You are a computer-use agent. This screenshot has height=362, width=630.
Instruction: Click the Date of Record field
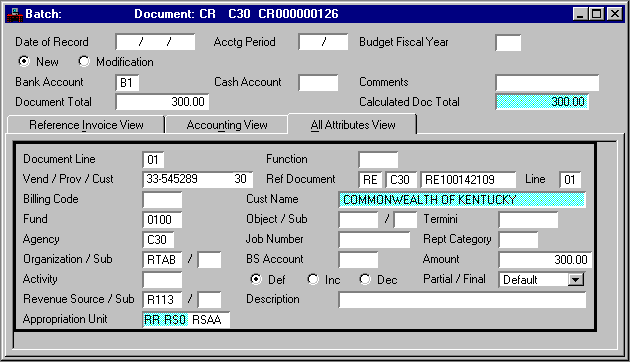(155, 42)
